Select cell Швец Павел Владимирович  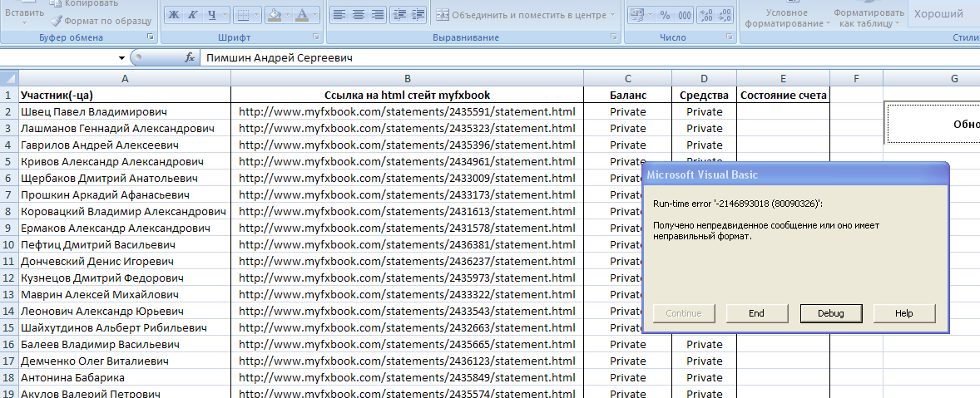tap(125, 111)
